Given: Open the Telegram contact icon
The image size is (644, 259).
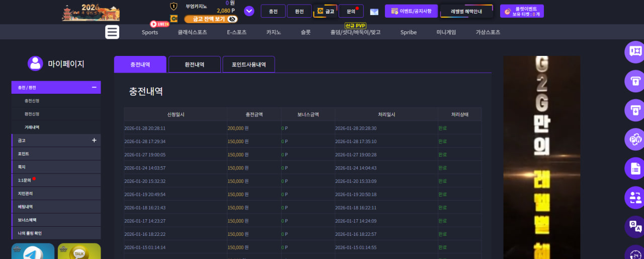Looking at the screenshot, I should coord(33,251).
